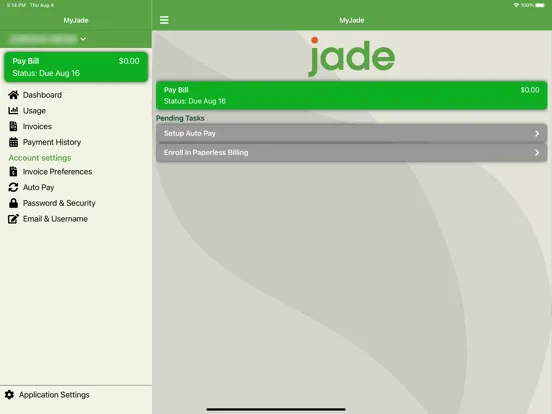
Task: Open Email & Username settings
Action: click(55, 219)
